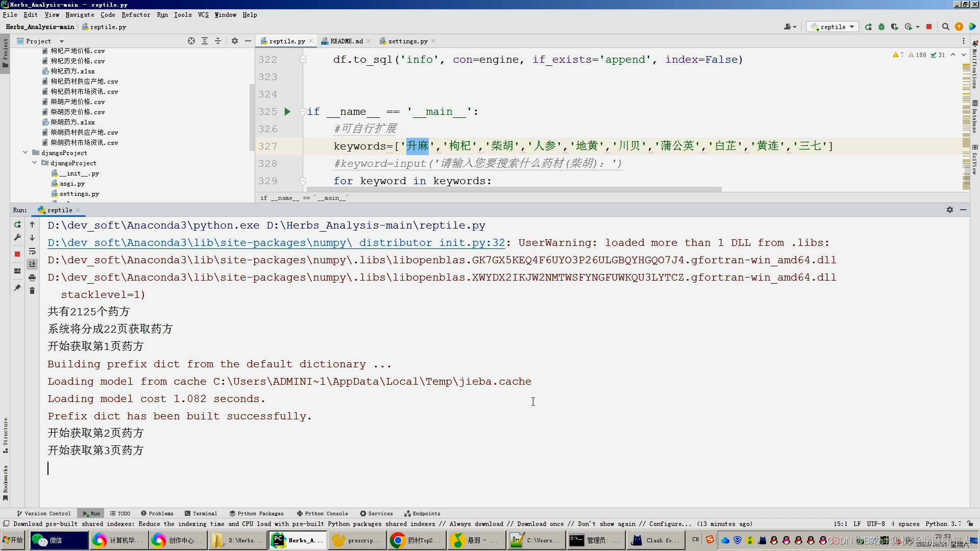
Task: Click Select Opened File target icon
Action: pyautogui.click(x=191, y=41)
